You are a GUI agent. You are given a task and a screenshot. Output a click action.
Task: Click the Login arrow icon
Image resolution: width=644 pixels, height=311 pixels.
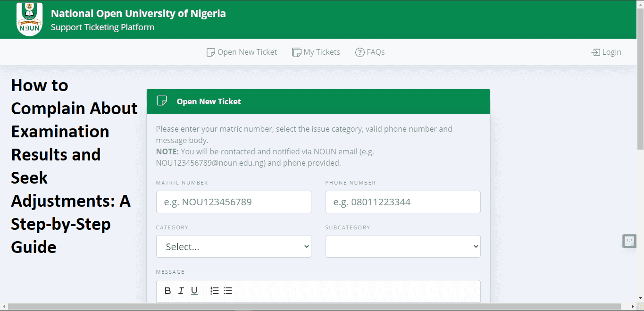(596, 52)
